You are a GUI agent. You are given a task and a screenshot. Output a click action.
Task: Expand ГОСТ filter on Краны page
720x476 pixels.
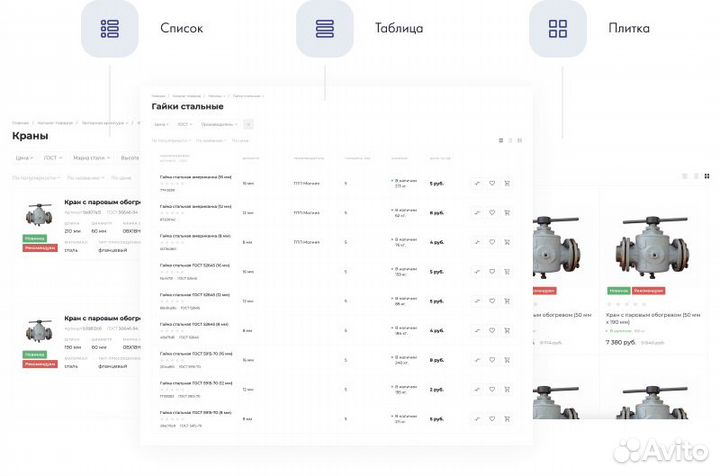pyautogui.click(x=52, y=158)
